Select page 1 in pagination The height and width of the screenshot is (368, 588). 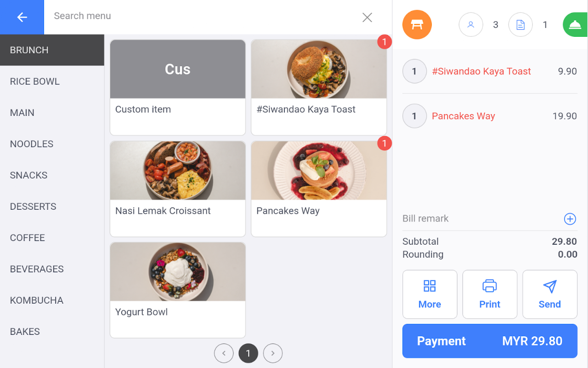click(x=248, y=353)
